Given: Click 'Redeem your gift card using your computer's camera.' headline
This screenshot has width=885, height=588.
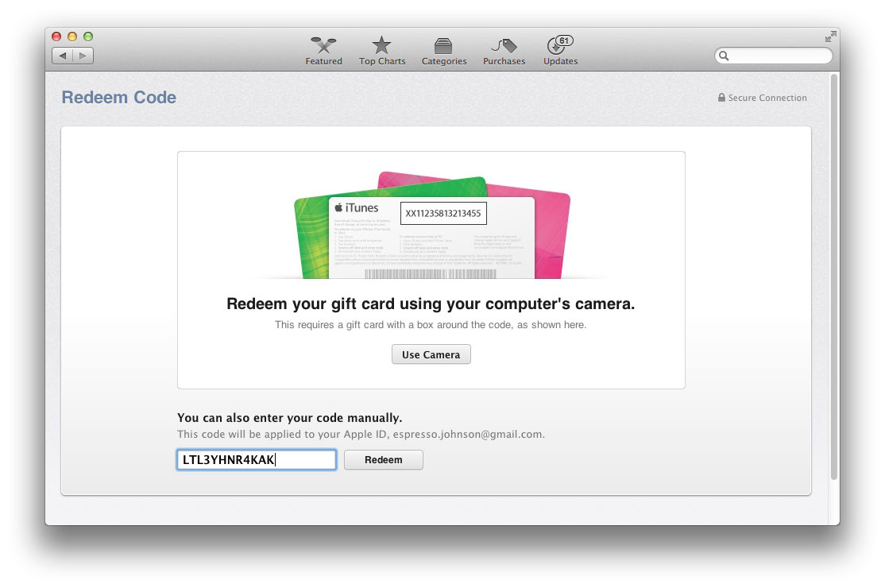Looking at the screenshot, I should point(431,304).
